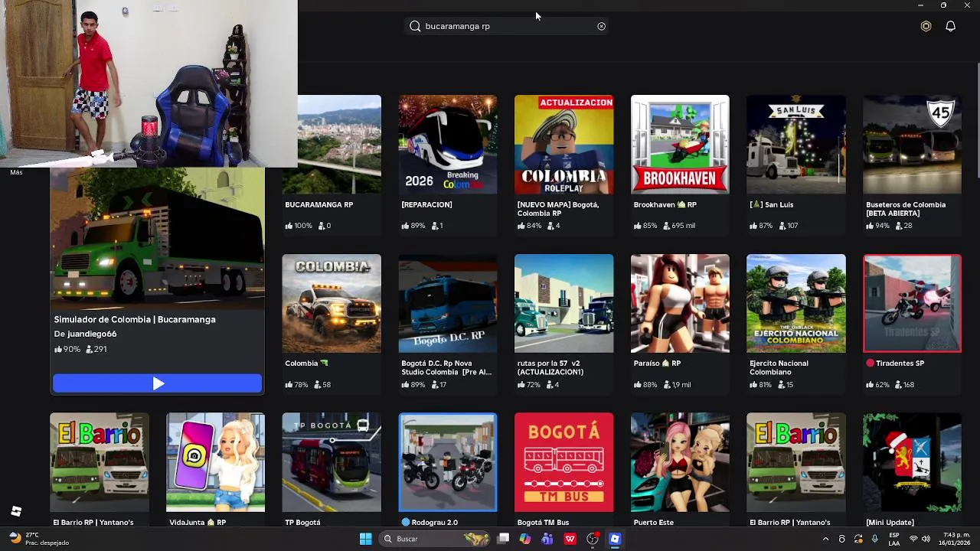
Task: Open Bogotá D.C. Rp Nova Studio thumbnail
Action: tap(448, 303)
